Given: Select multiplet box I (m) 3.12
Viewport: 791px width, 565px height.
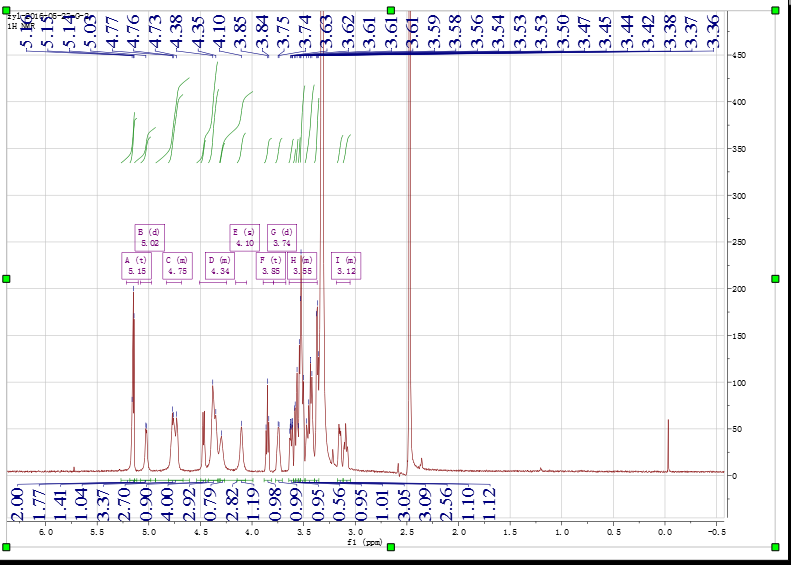Looking at the screenshot, I should [x=346, y=266].
